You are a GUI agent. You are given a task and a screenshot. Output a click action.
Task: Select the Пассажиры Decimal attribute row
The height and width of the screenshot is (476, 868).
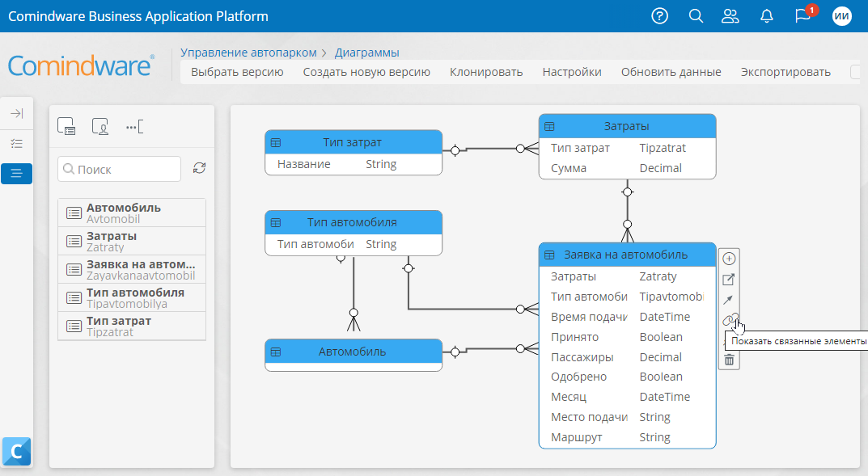[x=627, y=357]
